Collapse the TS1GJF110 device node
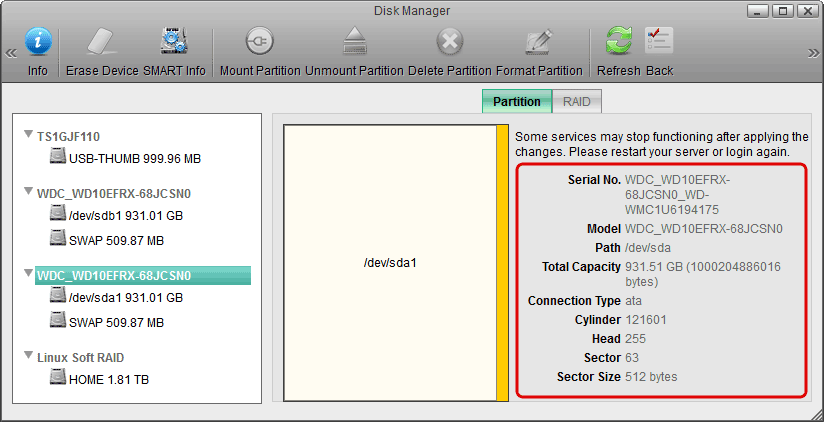 (28, 137)
